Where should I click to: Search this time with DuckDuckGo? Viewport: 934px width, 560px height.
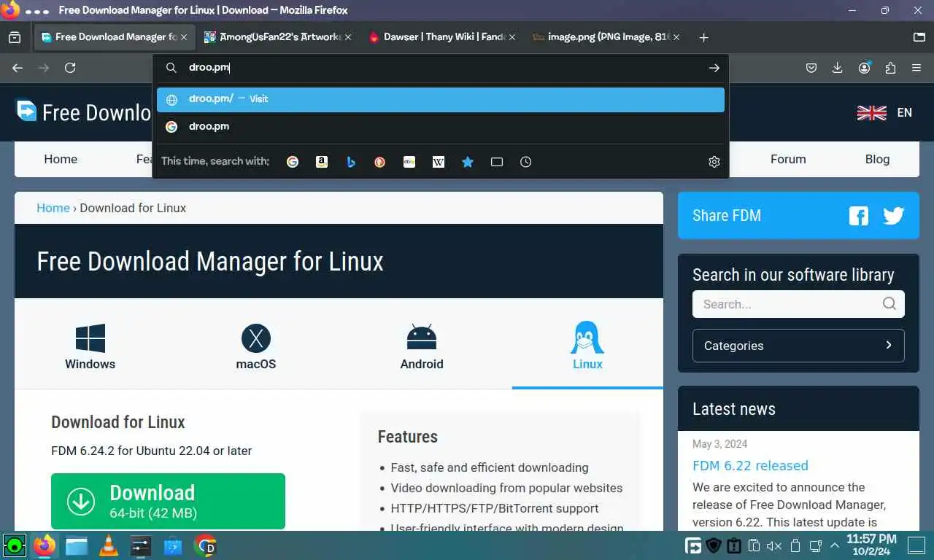[x=379, y=162]
